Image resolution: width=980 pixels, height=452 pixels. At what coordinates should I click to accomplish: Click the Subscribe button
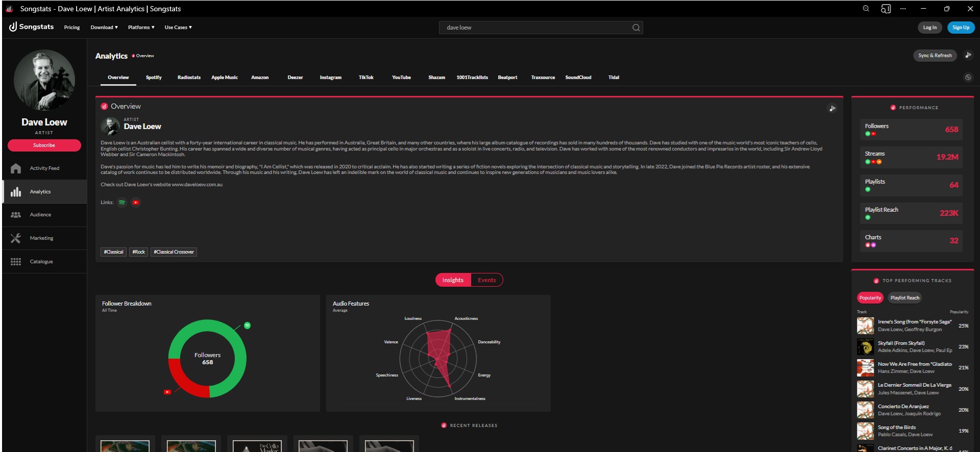pos(44,145)
